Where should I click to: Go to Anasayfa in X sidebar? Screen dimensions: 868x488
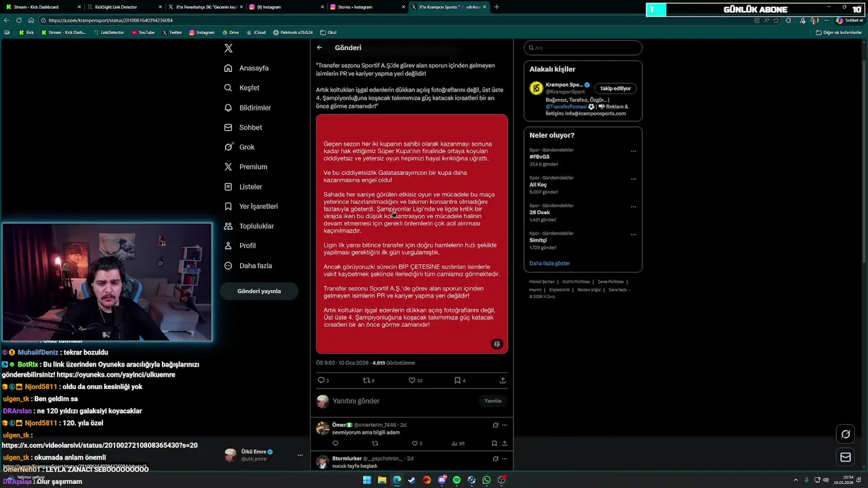click(247, 68)
